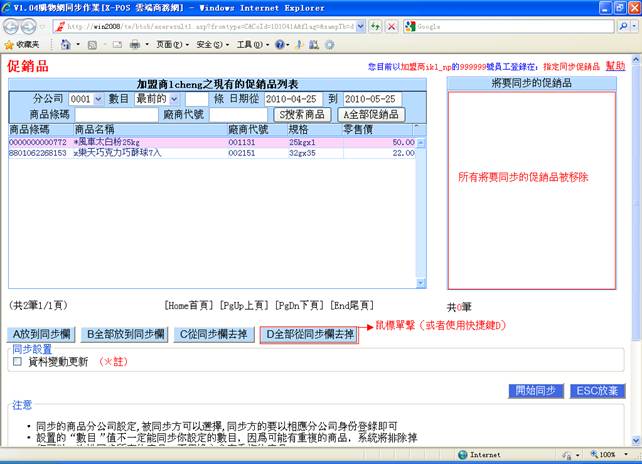Click the 幫助 help link
This screenshot has width=642, height=464.
pos(615,65)
